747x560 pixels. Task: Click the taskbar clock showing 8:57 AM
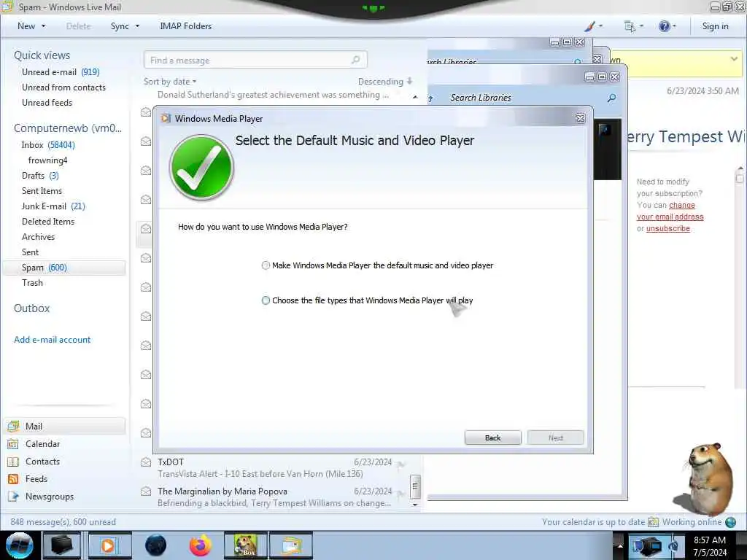710,545
